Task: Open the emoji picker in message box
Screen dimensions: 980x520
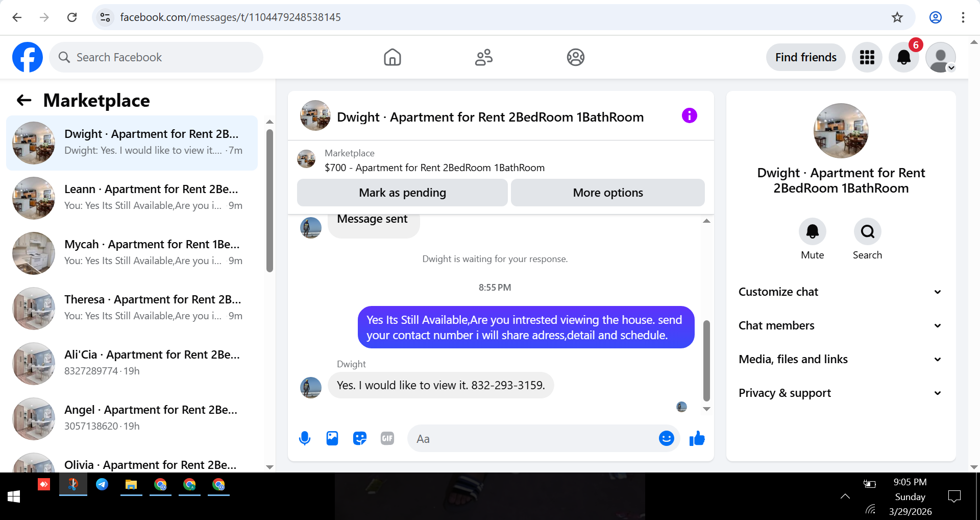Action: [x=667, y=438]
